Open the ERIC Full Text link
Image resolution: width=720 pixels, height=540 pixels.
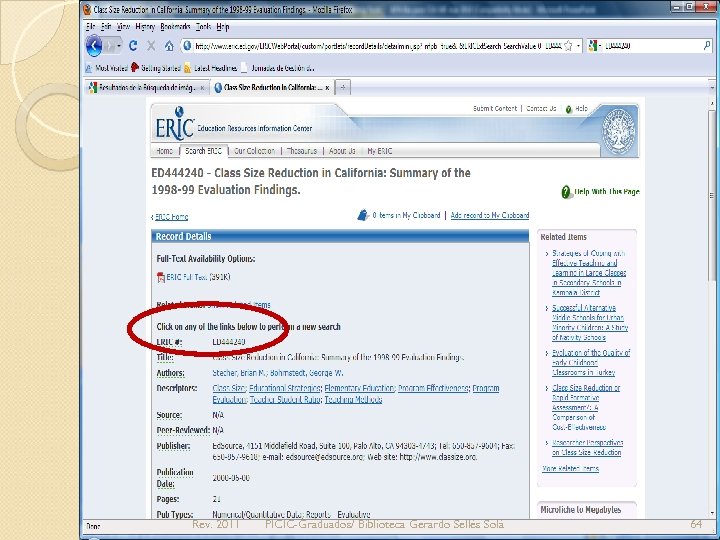pos(186,277)
